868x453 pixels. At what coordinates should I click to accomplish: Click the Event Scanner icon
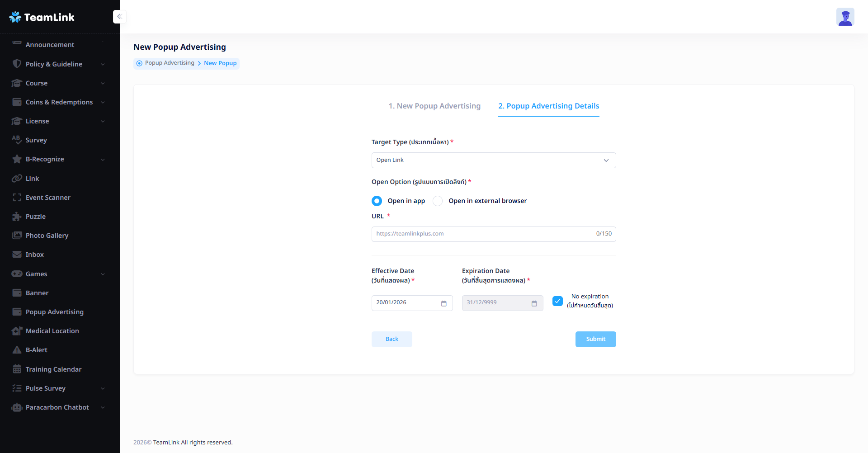click(x=17, y=198)
